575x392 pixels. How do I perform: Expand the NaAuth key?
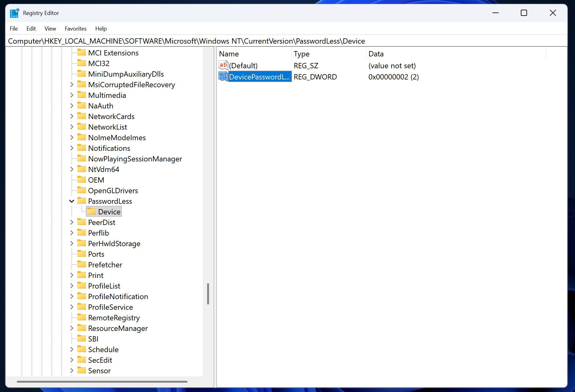pyautogui.click(x=72, y=106)
